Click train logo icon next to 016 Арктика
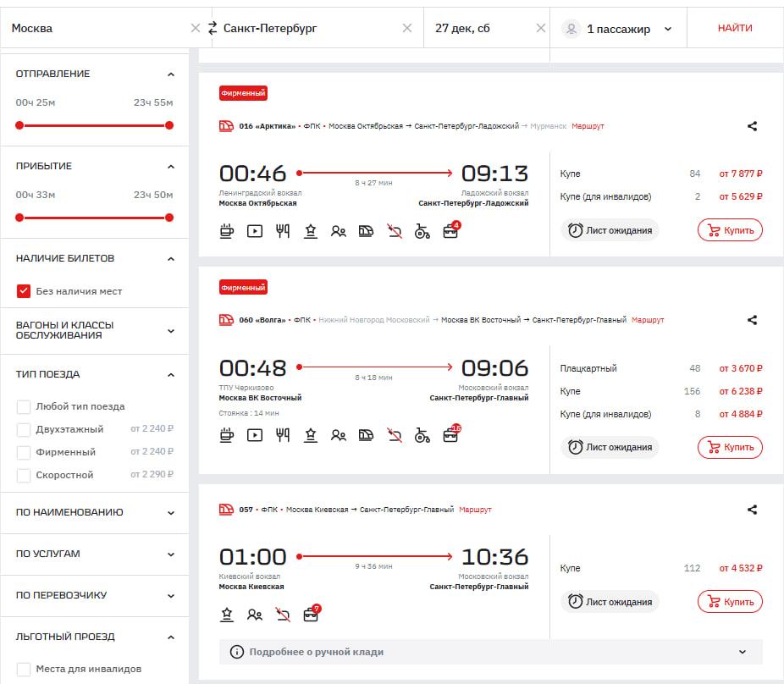Image resolution: width=784 pixels, height=684 pixels. pyautogui.click(x=226, y=126)
